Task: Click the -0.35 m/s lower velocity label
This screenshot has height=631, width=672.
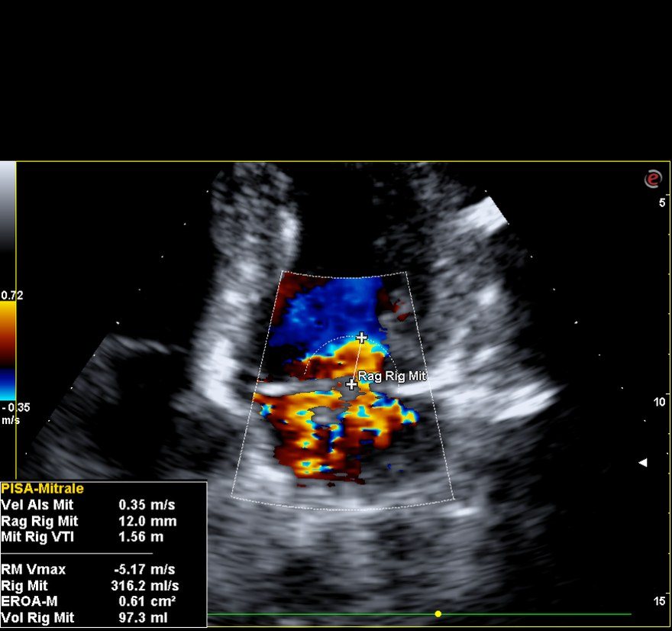Action: click(15, 413)
